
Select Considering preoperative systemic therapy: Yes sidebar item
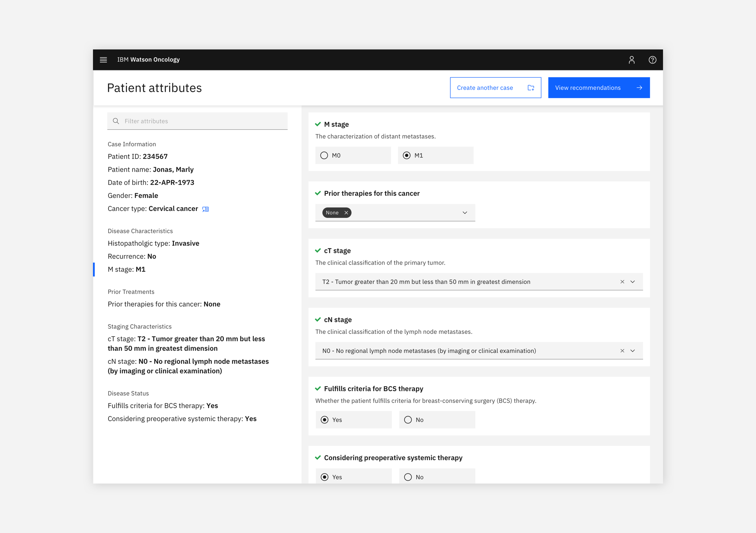point(182,419)
